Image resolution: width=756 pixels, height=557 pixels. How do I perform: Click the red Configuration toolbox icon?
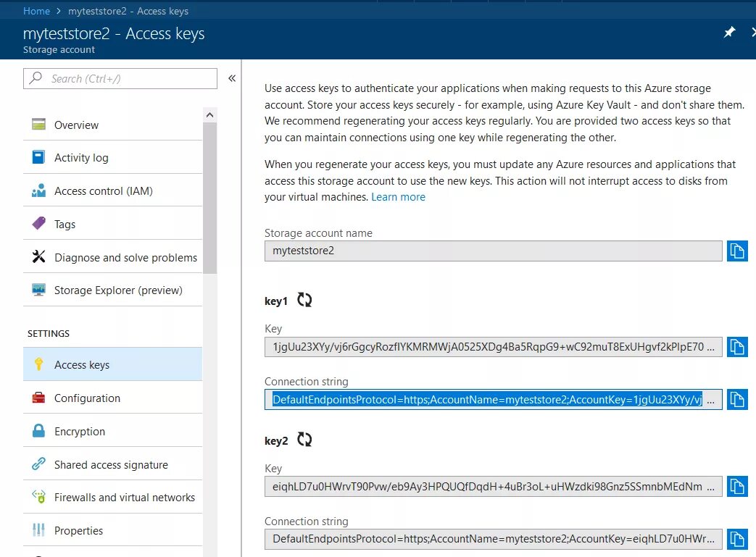pyautogui.click(x=38, y=398)
